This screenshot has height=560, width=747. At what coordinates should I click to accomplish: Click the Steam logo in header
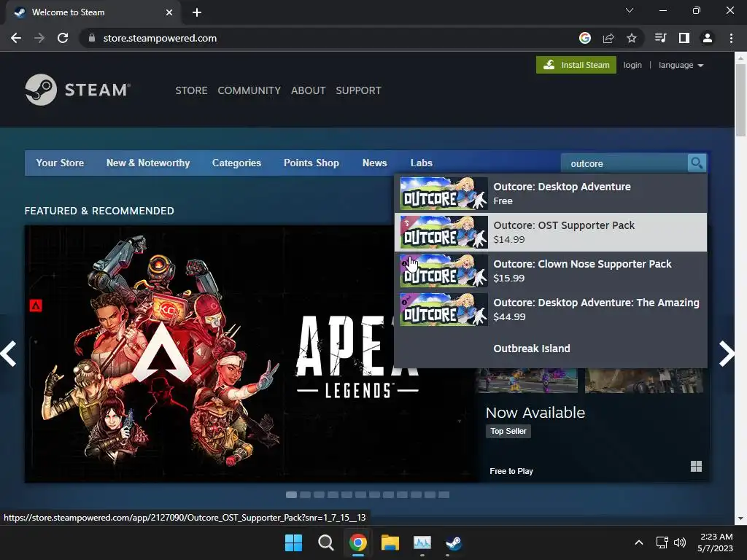[x=77, y=90]
